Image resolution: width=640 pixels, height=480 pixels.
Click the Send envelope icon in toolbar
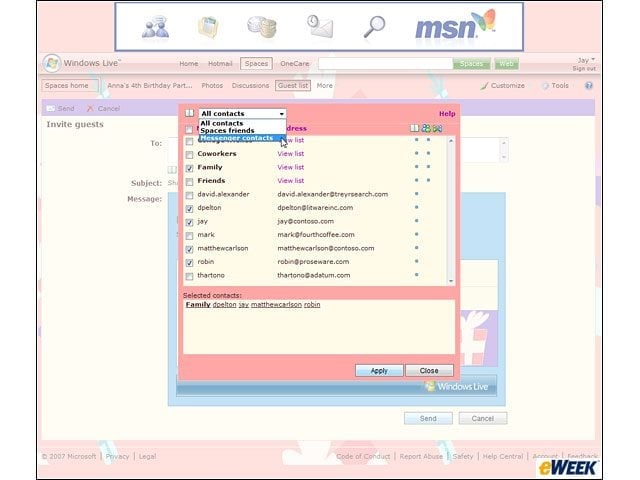[51, 109]
